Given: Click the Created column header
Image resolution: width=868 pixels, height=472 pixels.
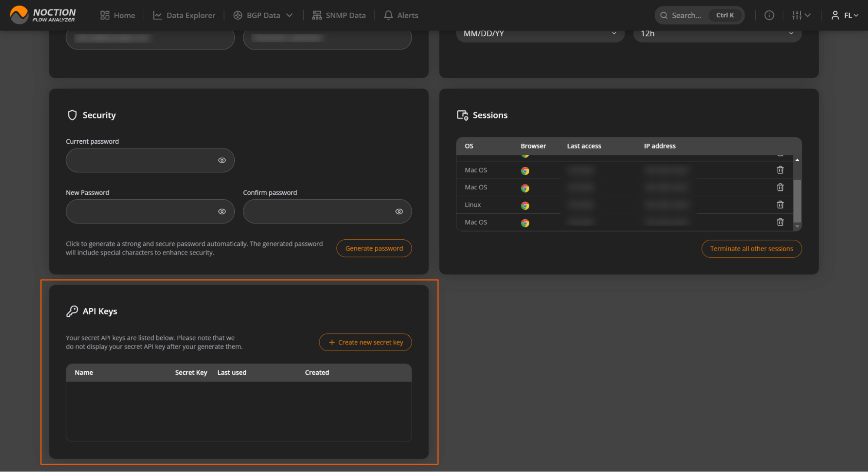Looking at the screenshot, I should pyautogui.click(x=317, y=373).
